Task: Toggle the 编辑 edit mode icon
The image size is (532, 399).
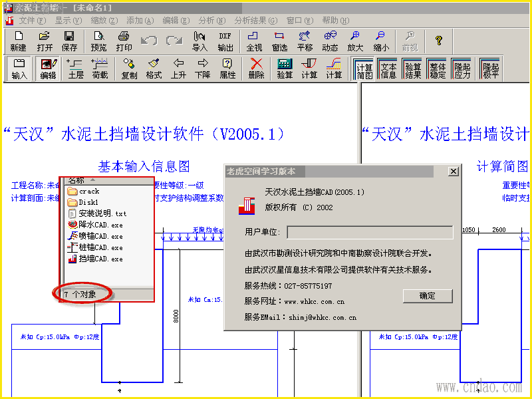Action: pyautogui.click(x=48, y=68)
